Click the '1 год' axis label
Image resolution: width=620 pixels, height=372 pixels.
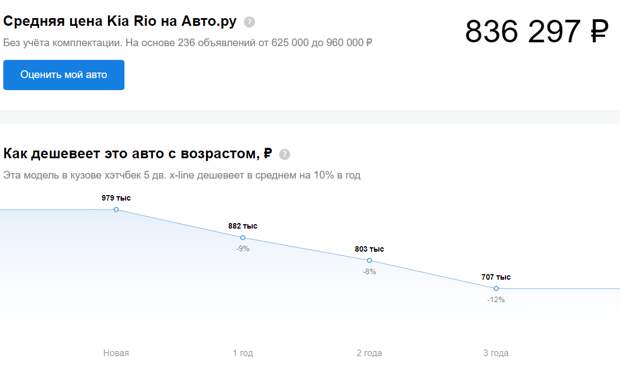click(x=243, y=353)
